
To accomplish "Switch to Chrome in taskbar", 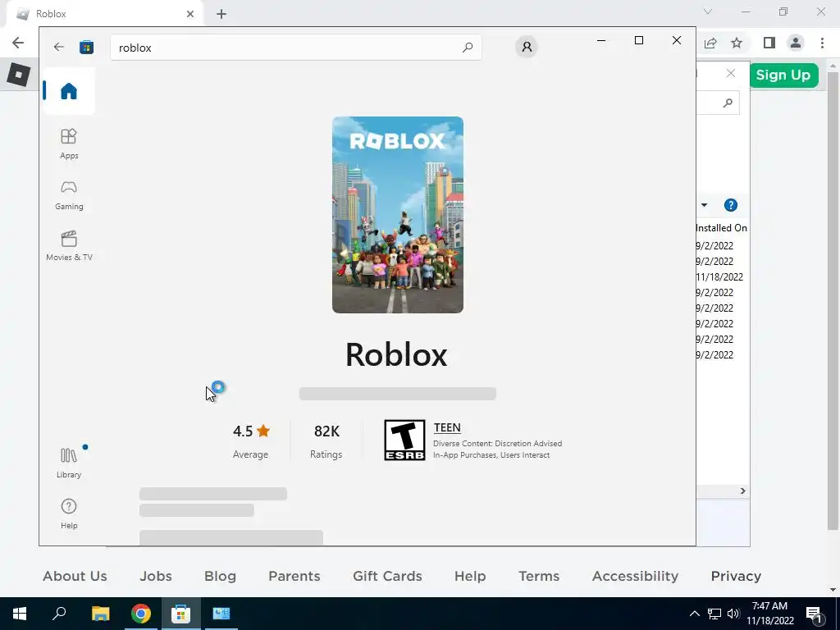I will tap(141, 614).
